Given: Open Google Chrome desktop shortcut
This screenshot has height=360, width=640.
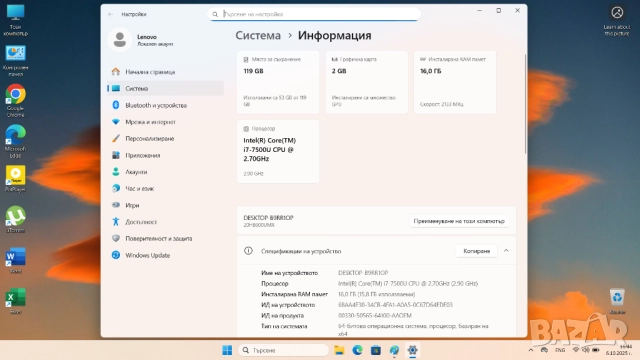Looking at the screenshot, I should coord(16,101).
